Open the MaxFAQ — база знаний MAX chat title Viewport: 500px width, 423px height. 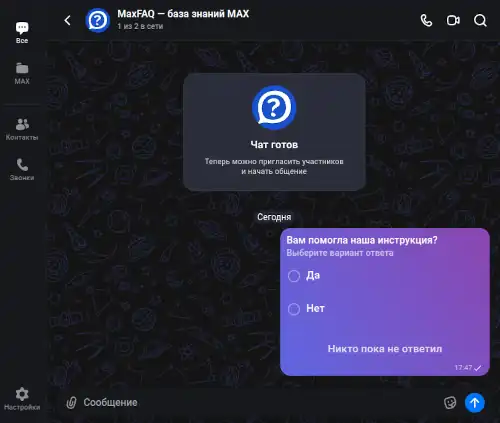pos(183,14)
